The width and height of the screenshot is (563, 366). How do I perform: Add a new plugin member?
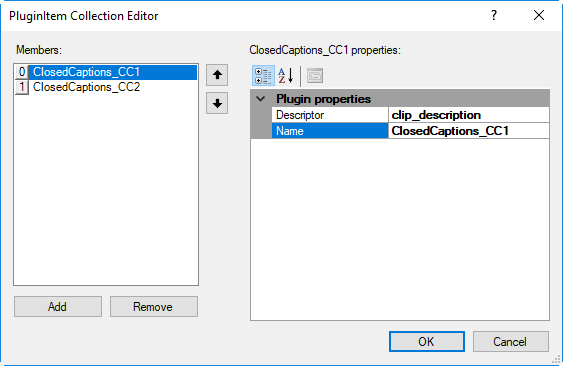[x=58, y=307]
